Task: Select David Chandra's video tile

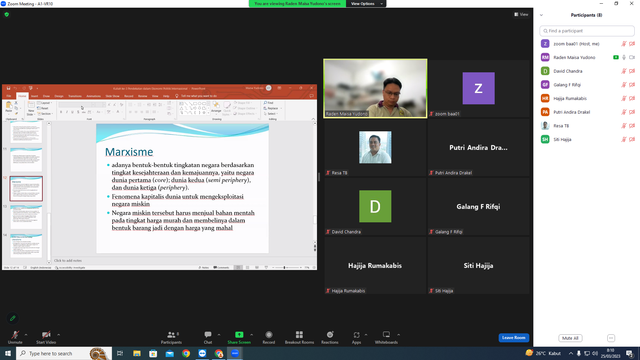Action: pyautogui.click(x=375, y=207)
